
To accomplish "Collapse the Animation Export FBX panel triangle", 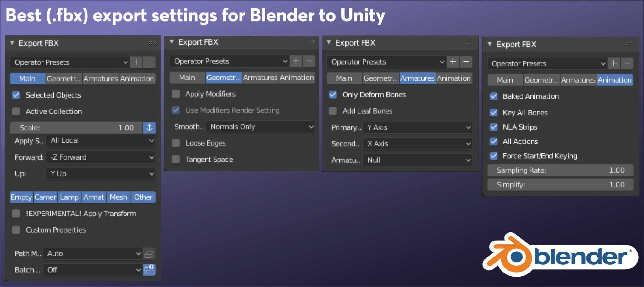I will [490, 44].
